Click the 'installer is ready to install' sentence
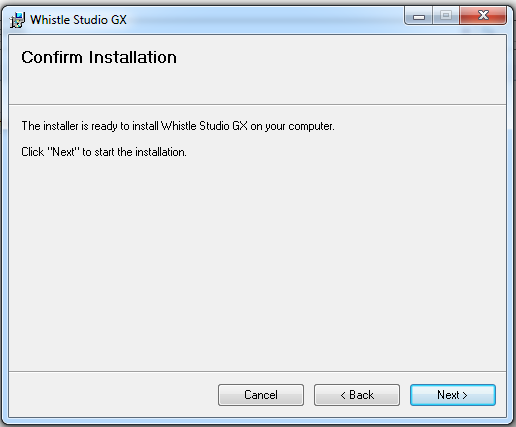The image size is (516, 427). (178, 126)
